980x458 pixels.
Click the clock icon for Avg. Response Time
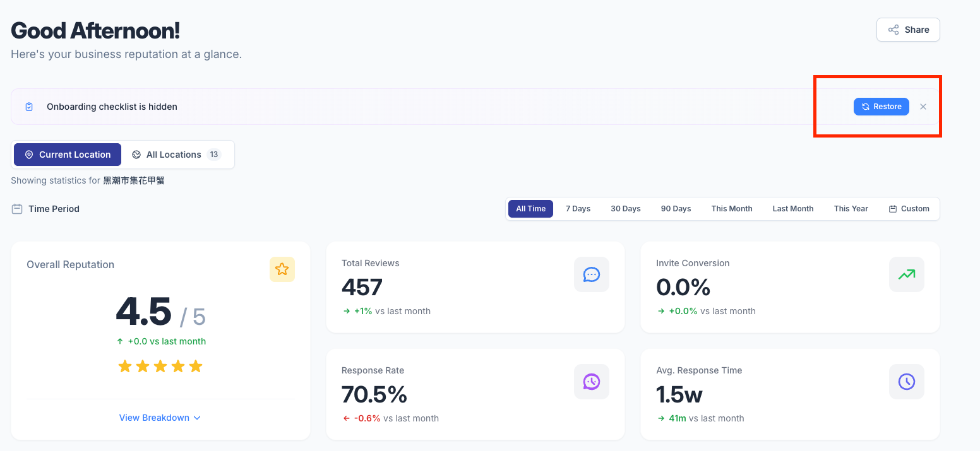[x=907, y=382]
